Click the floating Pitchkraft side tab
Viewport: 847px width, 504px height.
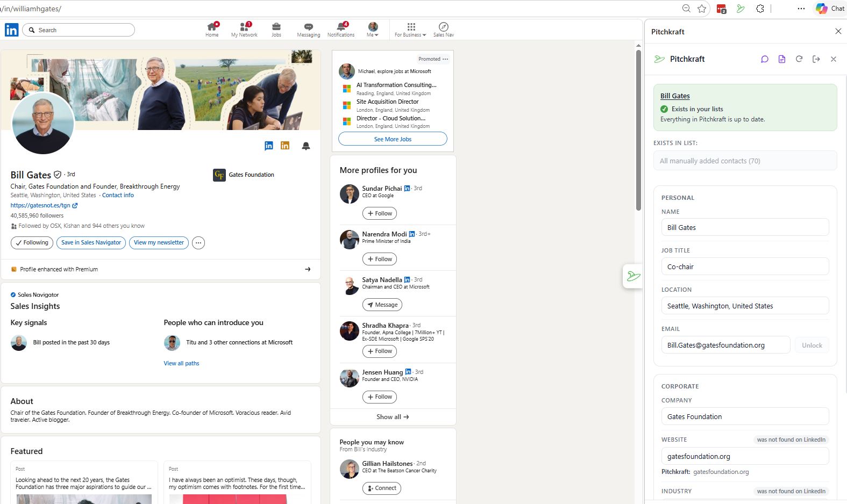(633, 276)
